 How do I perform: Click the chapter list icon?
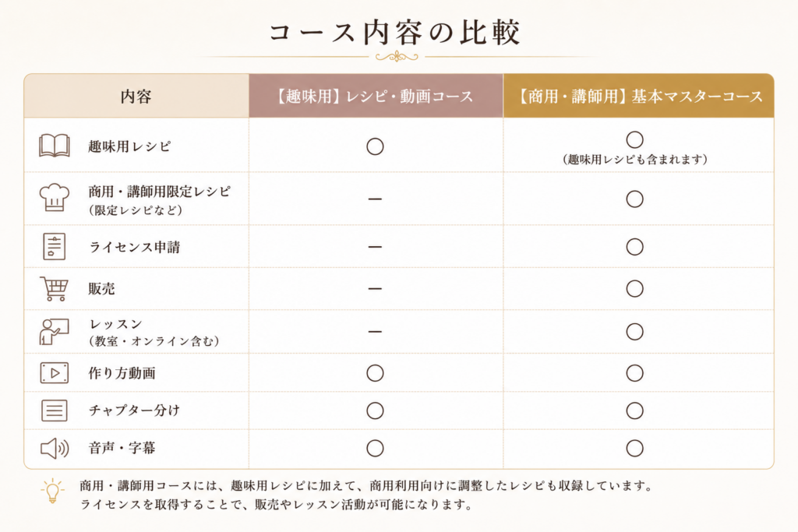pos(55,410)
